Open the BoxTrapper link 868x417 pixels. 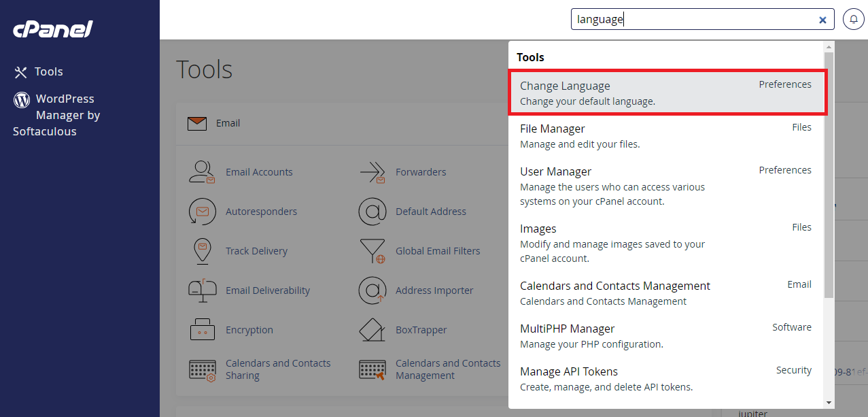pyautogui.click(x=421, y=330)
